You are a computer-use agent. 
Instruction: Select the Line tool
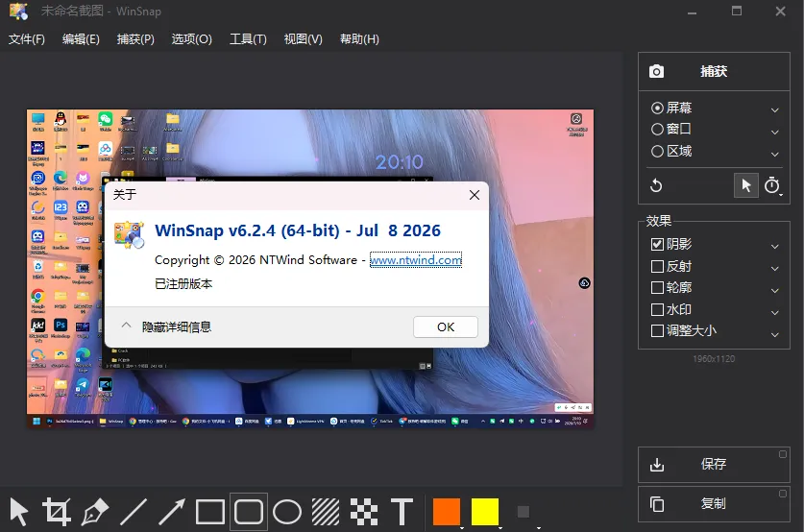coord(134,512)
